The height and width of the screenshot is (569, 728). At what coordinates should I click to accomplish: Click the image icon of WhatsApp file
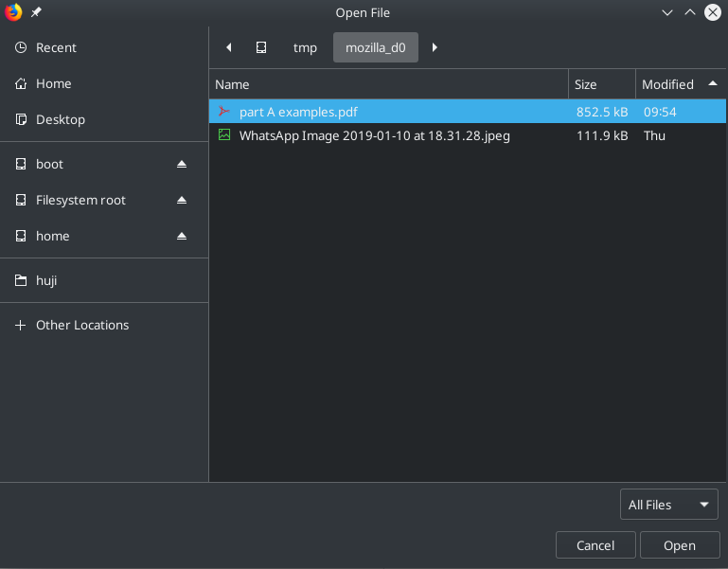(224, 135)
